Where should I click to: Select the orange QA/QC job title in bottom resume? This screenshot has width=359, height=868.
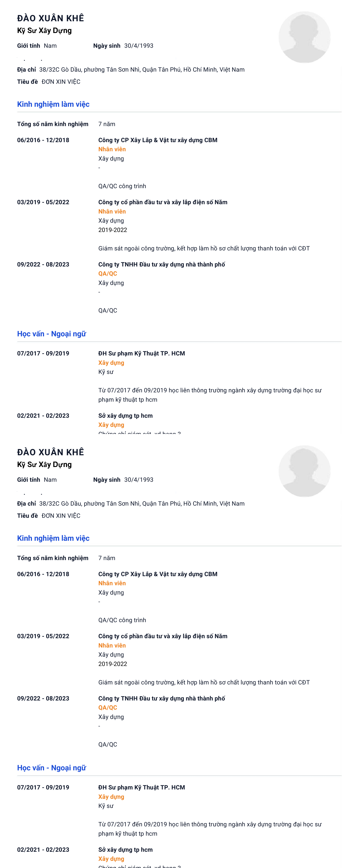click(x=107, y=708)
